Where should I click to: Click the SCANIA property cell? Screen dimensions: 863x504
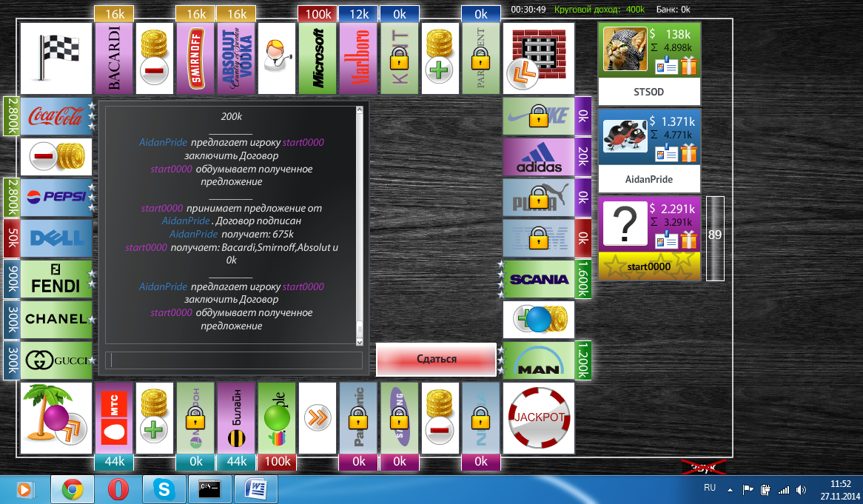tap(540, 279)
